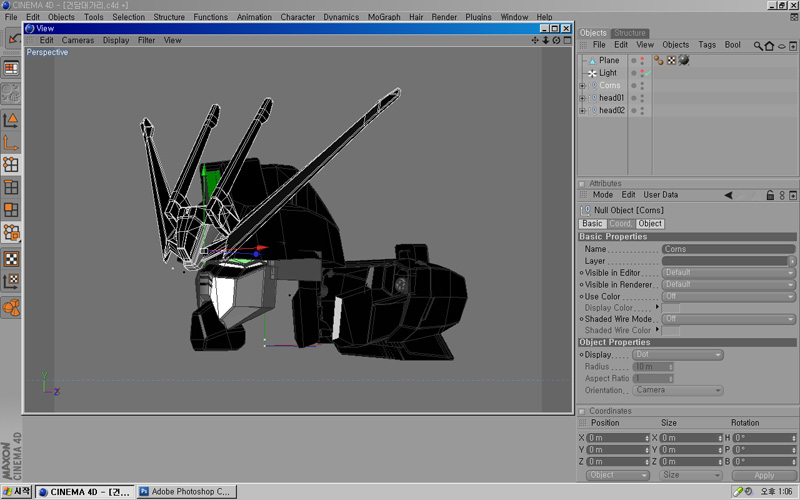Viewport: 800px width, 500px height.
Task: Toggle head01 visibility dots in Object Manager
Action: [x=642, y=98]
